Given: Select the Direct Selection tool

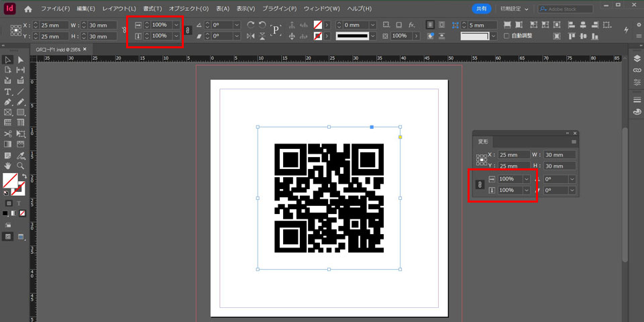Looking at the screenshot, I should pos(20,60).
